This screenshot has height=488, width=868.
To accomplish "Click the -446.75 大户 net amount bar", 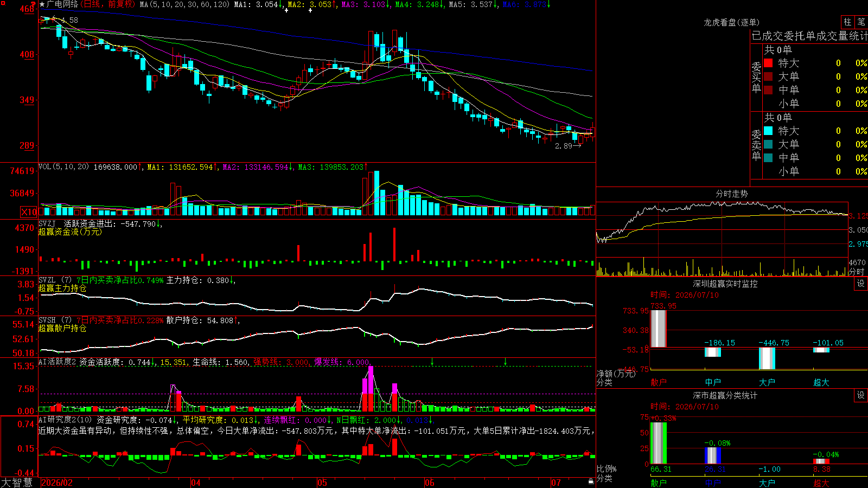I will (767, 358).
